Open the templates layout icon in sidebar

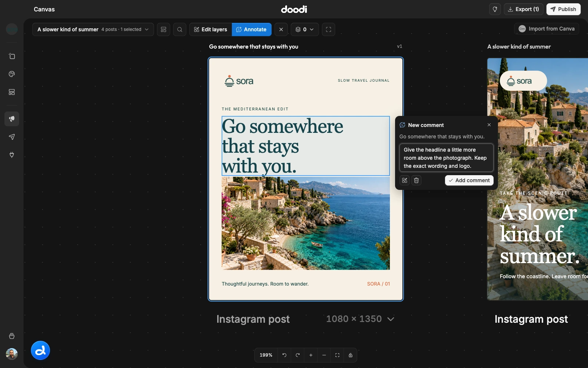(12, 92)
